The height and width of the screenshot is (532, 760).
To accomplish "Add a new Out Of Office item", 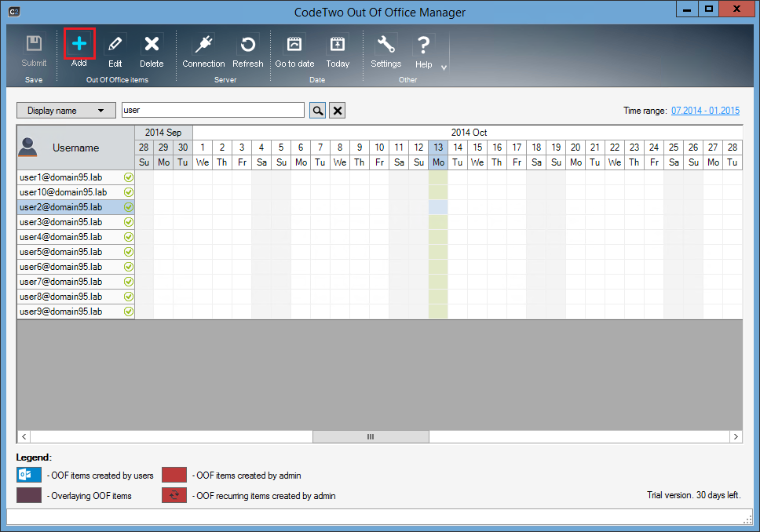I will click(x=79, y=50).
